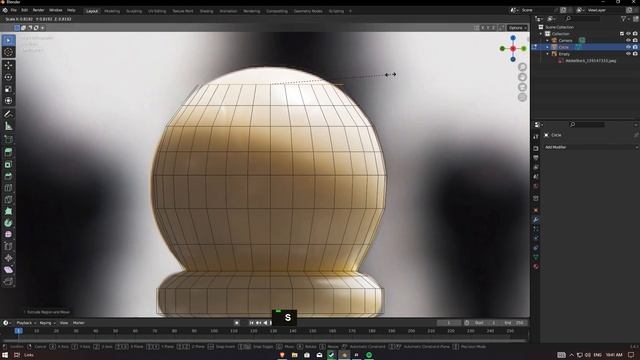This screenshot has width=640, height=360.
Task: Select the Bevel tool
Action: tap(9, 176)
